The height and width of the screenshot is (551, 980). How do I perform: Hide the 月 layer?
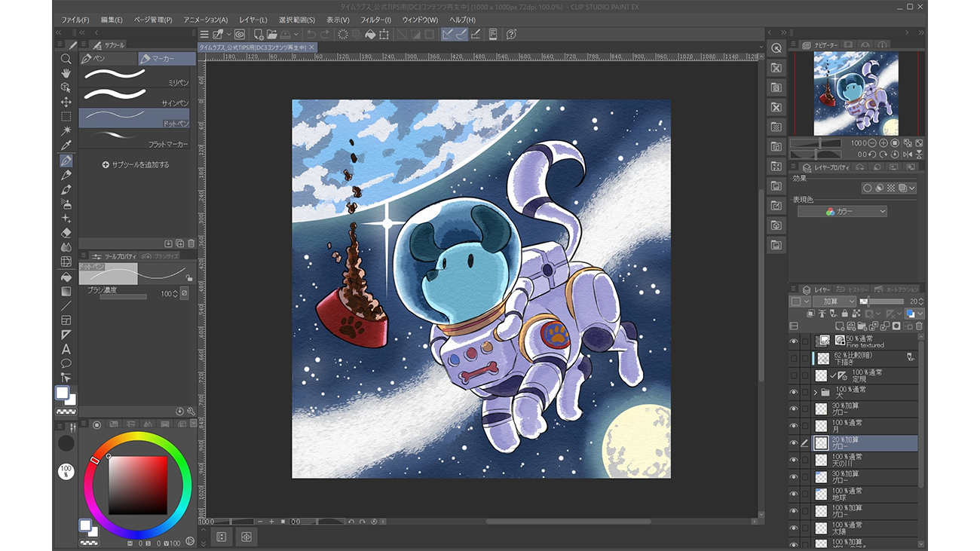[794, 426]
